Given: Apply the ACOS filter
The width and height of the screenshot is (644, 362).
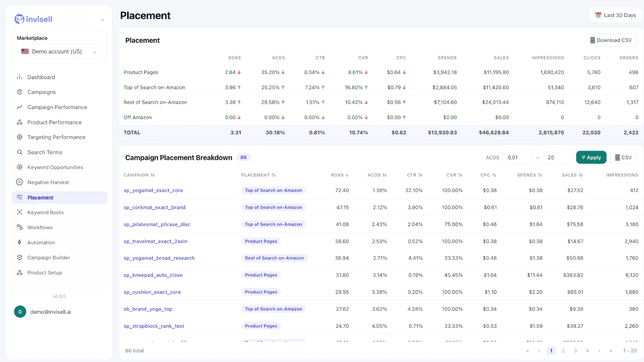Looking at the screenshot, I should (591, 158).
